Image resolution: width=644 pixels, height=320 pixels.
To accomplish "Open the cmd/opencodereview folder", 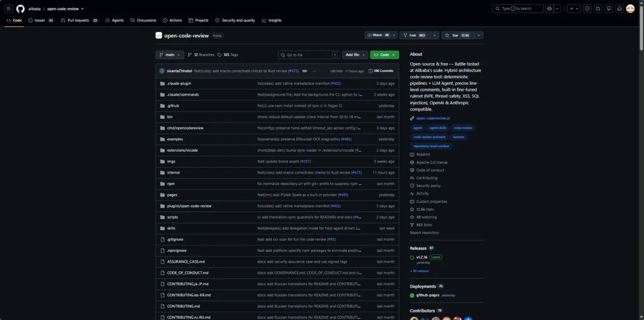I will point(185,128).
